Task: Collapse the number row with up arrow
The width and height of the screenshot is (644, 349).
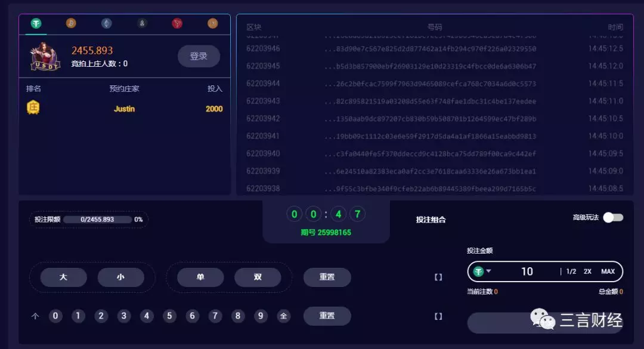Action: click(35, 316)
